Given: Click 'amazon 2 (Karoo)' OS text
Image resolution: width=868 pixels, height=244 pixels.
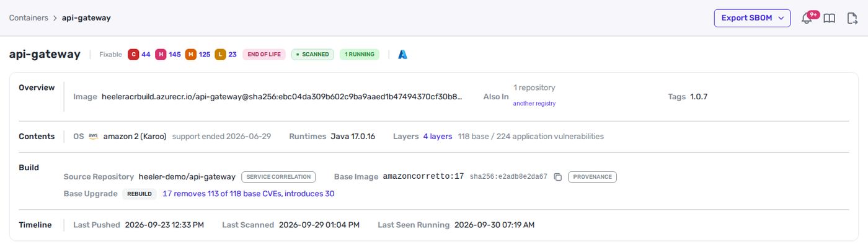Looking at the screenshot, I should point(135,136).
